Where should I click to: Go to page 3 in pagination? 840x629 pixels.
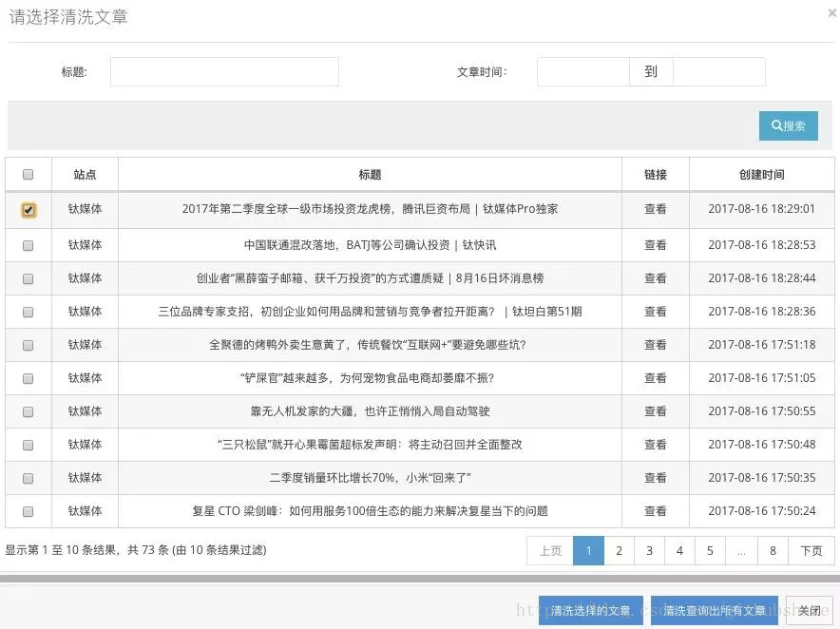coord(649,550)
